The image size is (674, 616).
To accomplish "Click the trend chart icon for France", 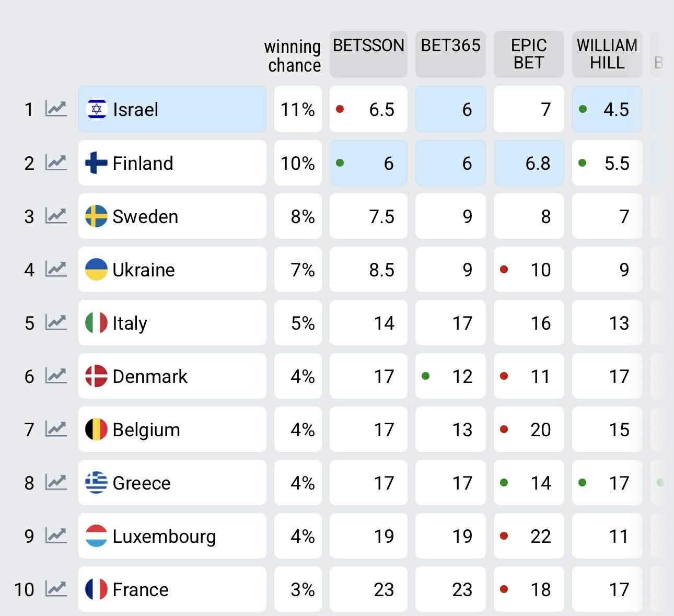I will coord(56,589).
